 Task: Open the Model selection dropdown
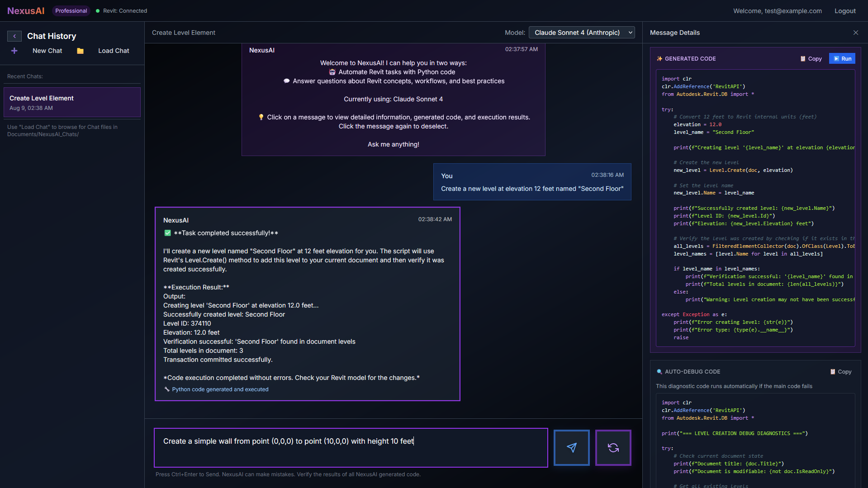point(582,33)
